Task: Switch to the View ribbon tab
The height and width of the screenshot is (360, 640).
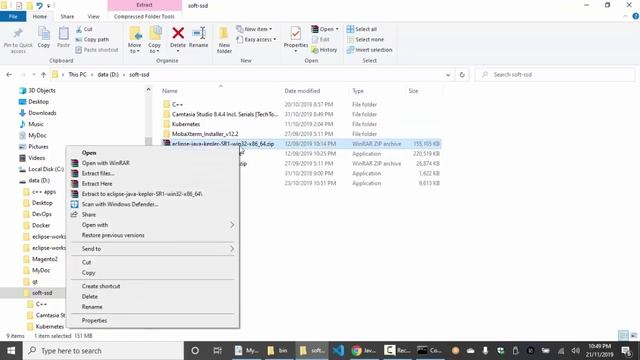Action: [93, 16]
